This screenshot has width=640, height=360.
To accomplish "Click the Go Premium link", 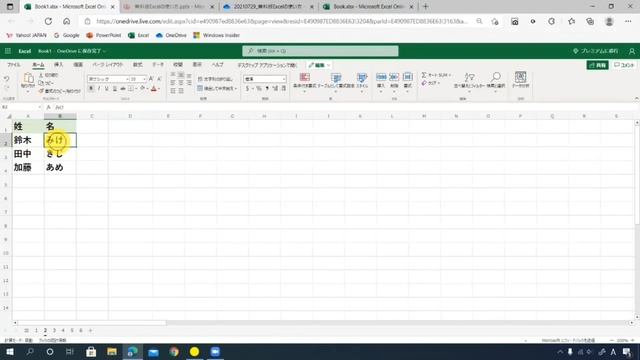I will 596,51.
